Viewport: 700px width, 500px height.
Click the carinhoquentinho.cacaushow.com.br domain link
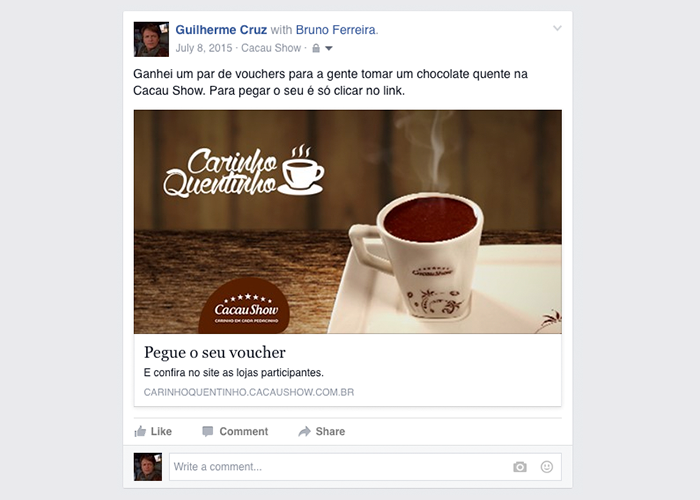pos(249,392)
